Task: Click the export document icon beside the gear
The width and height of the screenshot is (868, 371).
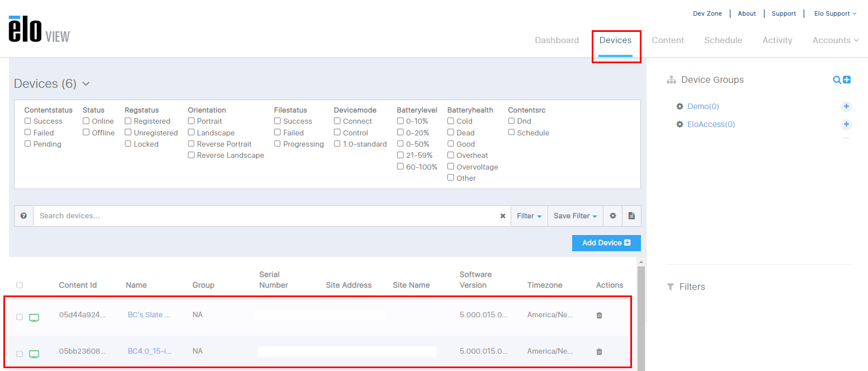Action: pyautogui.click(x=631, y=216)
